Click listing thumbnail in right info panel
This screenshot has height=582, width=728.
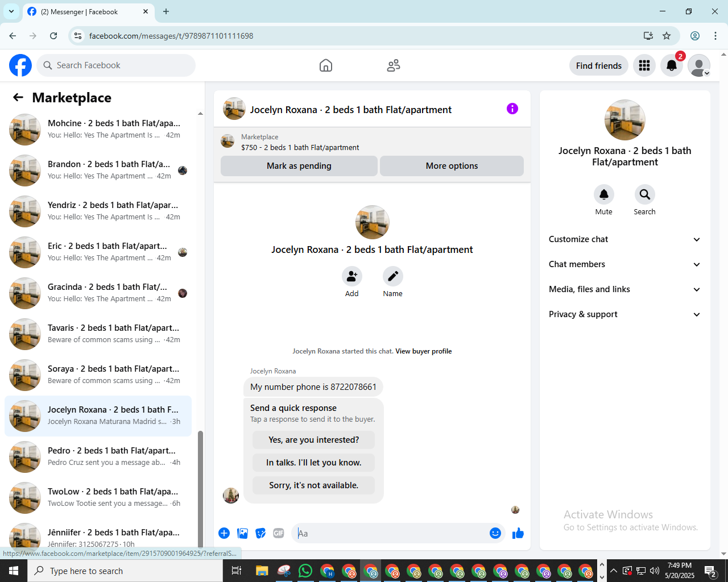coord(624,120)
